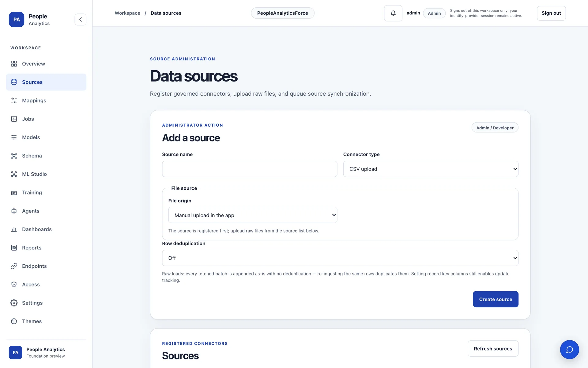Screen dimensions: 588x368
Task: Click the ML Studio icon
Action: [x=14, y=174]
